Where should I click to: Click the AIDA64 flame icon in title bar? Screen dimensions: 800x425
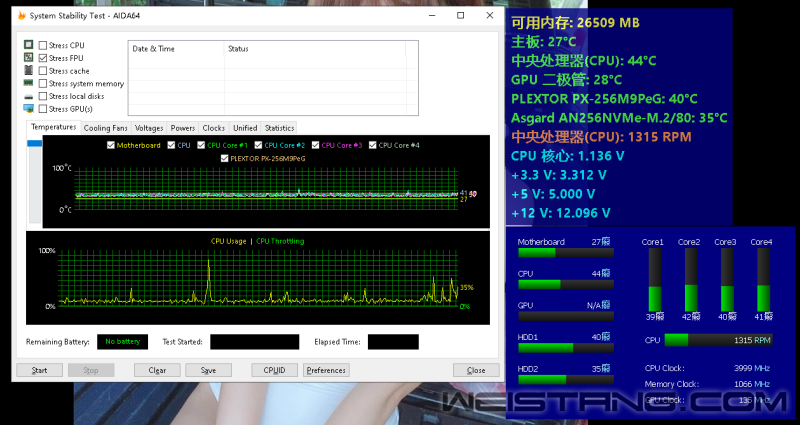[22, 16]
